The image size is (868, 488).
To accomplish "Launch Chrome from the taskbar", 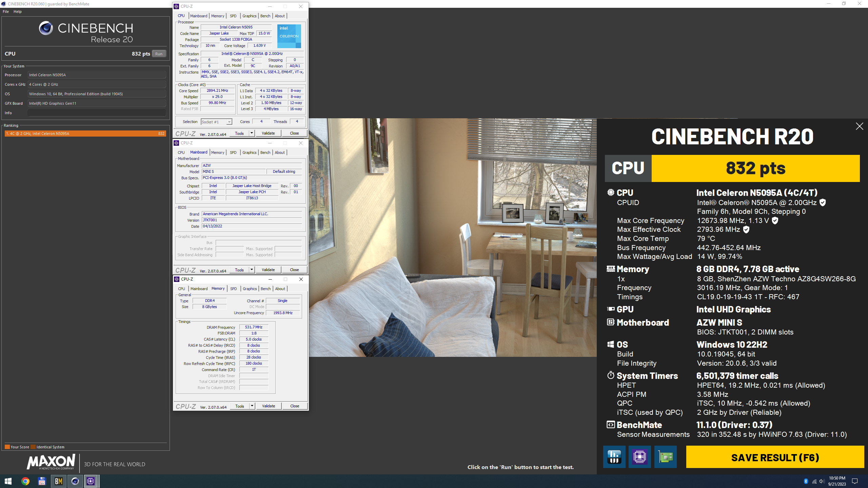I will pyautogui.click(x=25, y=481).
